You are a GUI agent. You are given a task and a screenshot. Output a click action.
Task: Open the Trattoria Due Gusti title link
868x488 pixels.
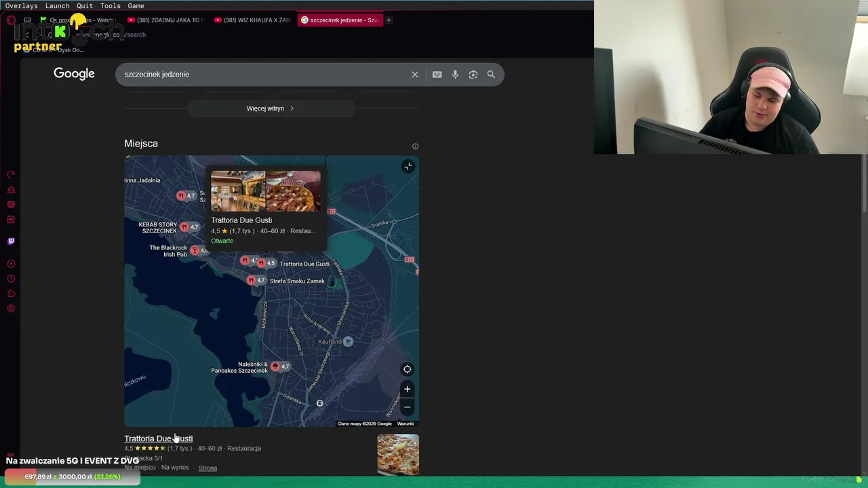158,439
